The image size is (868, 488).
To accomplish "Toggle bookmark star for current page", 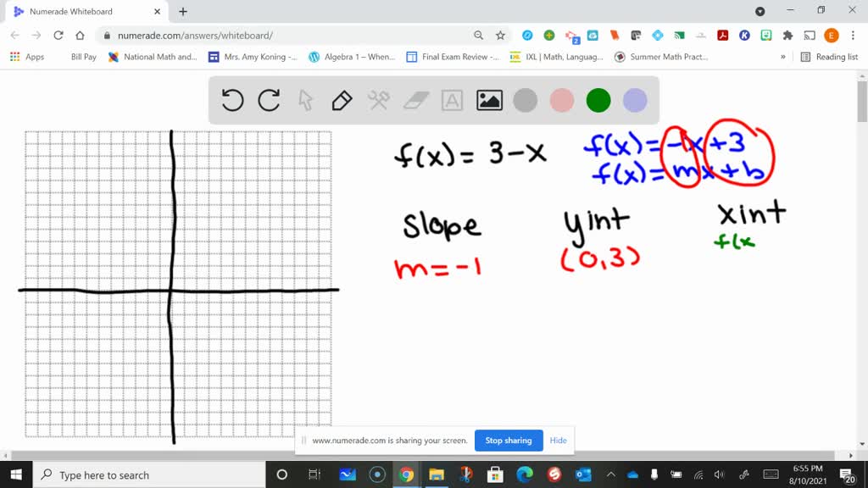I will click(x=500, y=36).
